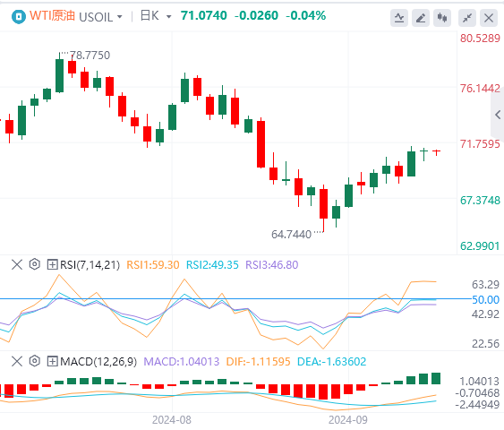Click the WTI原油 symbol name

point(53,16)
